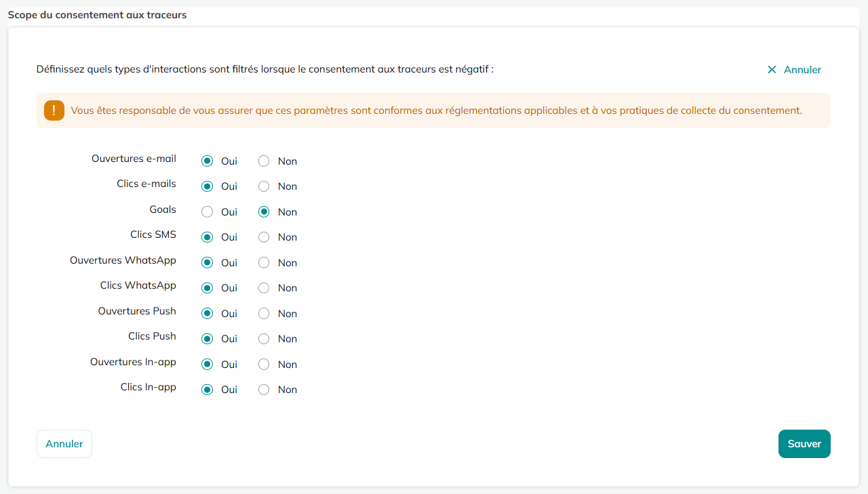
Task: Select Oui for Clics e-mails
Action: coord(208,186)
